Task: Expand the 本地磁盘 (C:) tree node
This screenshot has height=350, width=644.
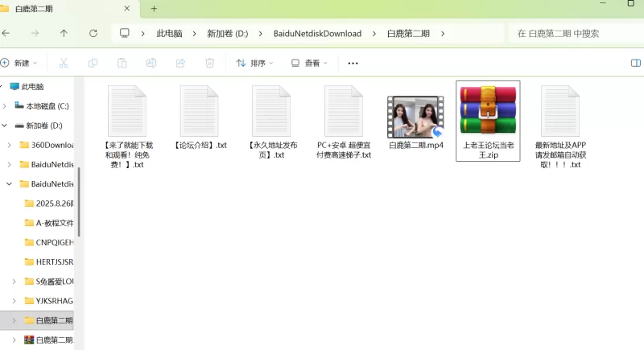Action: [x=6, y=106]
